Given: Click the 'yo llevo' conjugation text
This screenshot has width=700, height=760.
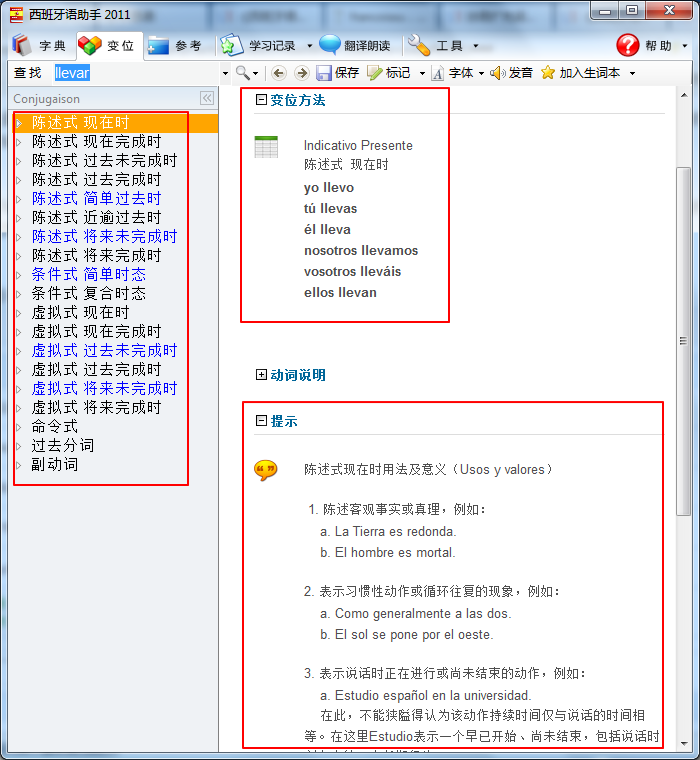Looking at the screenshot, I should click(329, 188).
